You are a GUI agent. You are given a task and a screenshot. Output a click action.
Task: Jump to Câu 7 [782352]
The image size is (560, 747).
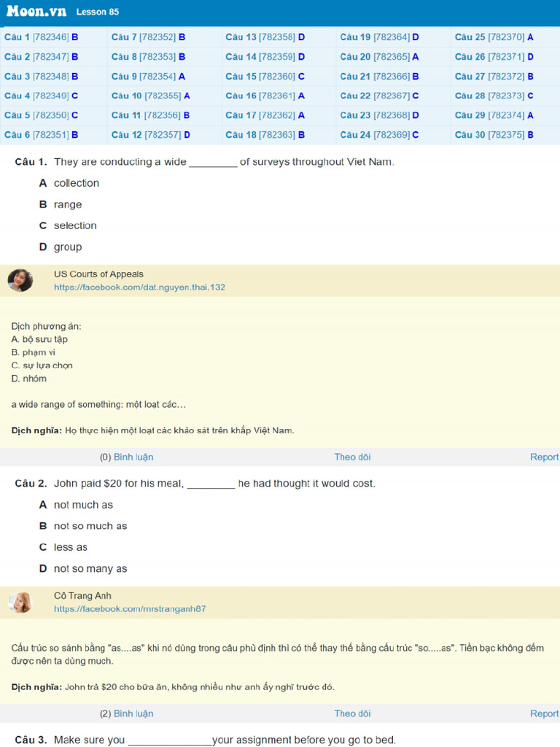[148, 37]
